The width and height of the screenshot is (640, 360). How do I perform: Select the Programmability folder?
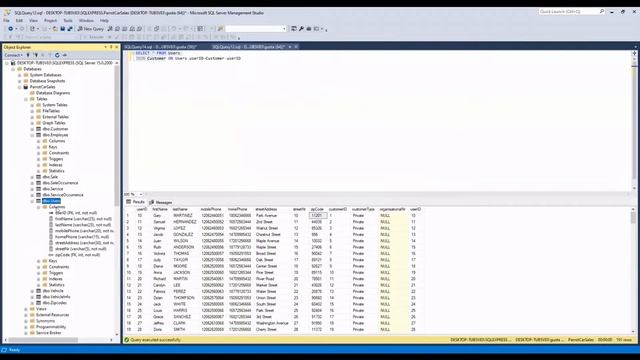tap(51, 327)
